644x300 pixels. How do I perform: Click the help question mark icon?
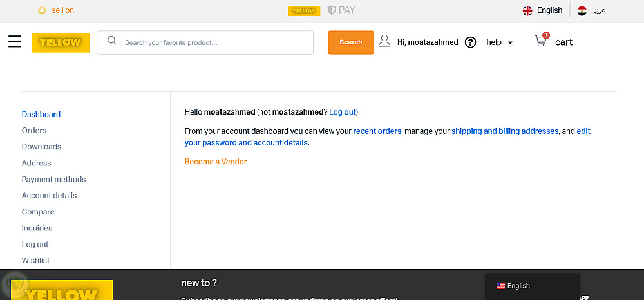(x=471, y=42)
